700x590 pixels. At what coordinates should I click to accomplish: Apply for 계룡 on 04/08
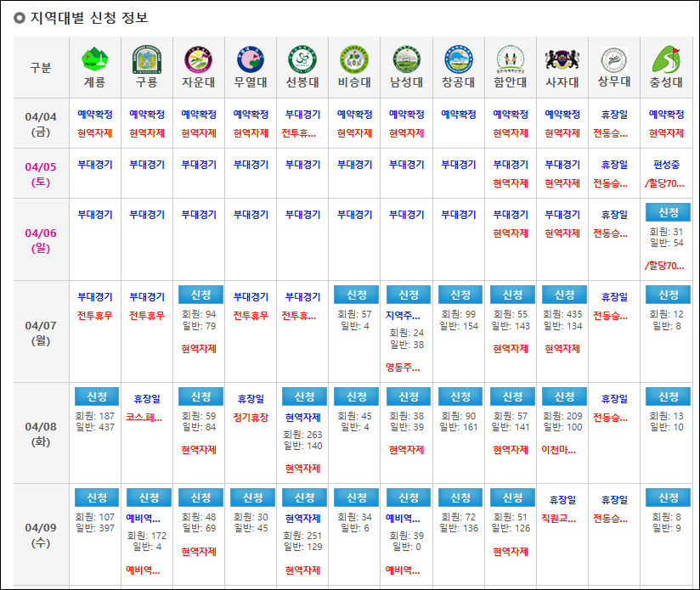click(97, 396)
